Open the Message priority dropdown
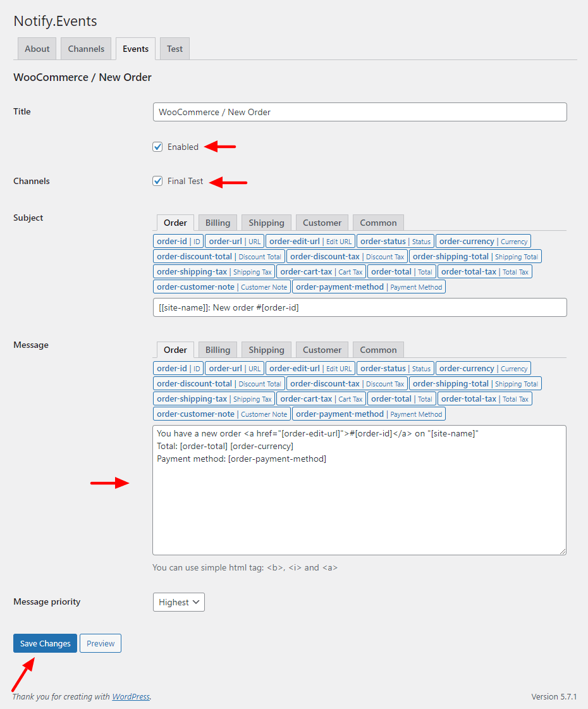This screenshot has width=588, height=709. click(x=178, y=602)
